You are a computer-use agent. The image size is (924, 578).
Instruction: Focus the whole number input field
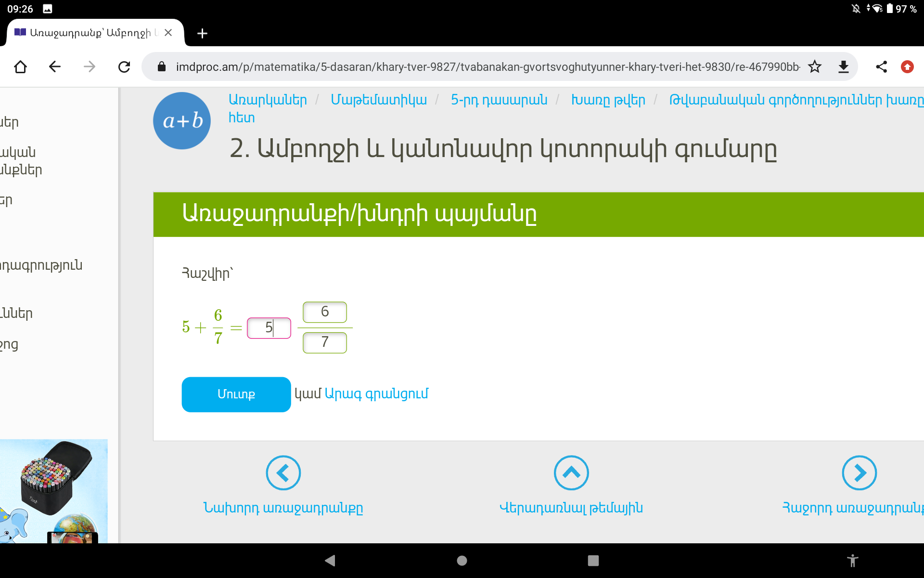[x=269, y=328]
